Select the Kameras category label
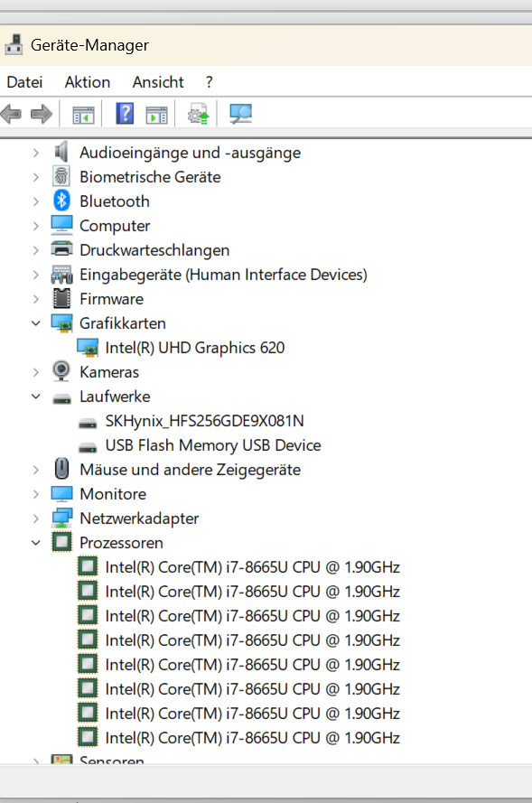The image size is (532, 803). [x=109, y=372]
